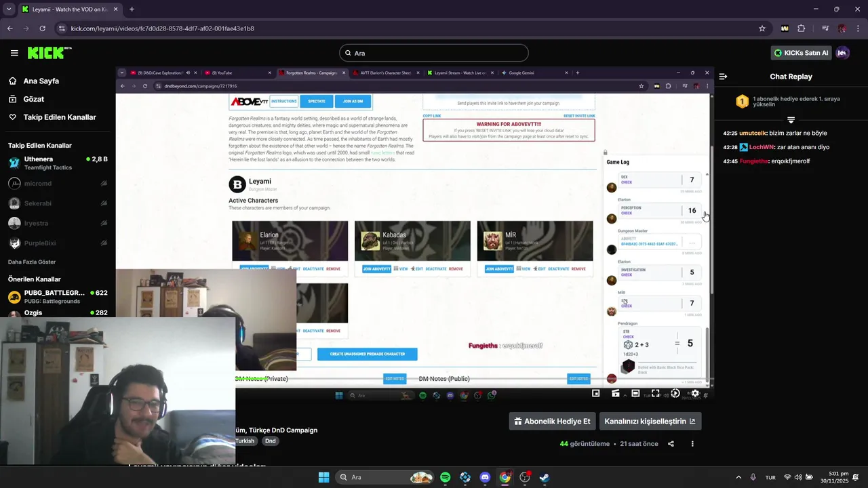868x488 pixels.
Task: Open Kick user avatar menu
Action: 843,53
